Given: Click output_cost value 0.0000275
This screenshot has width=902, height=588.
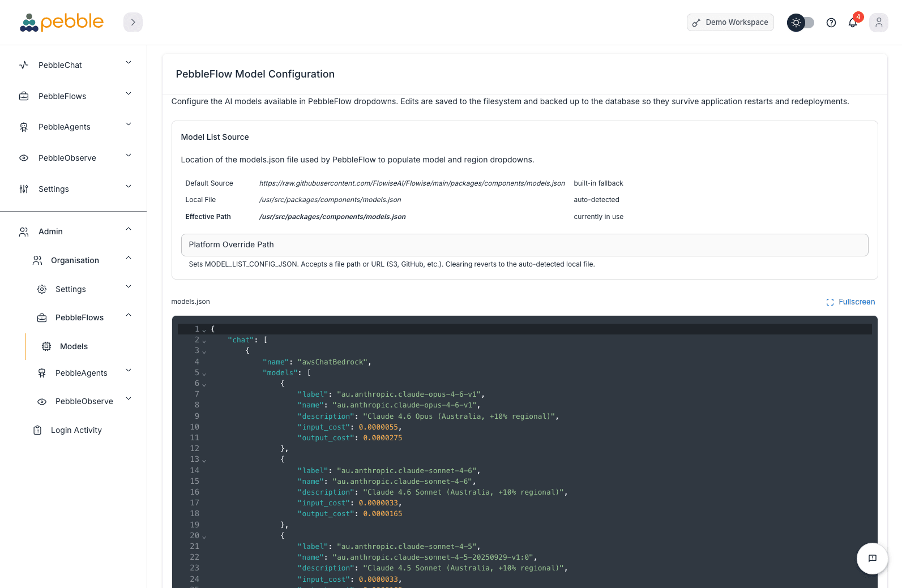Looking at the screenshot, I should 383,438.
